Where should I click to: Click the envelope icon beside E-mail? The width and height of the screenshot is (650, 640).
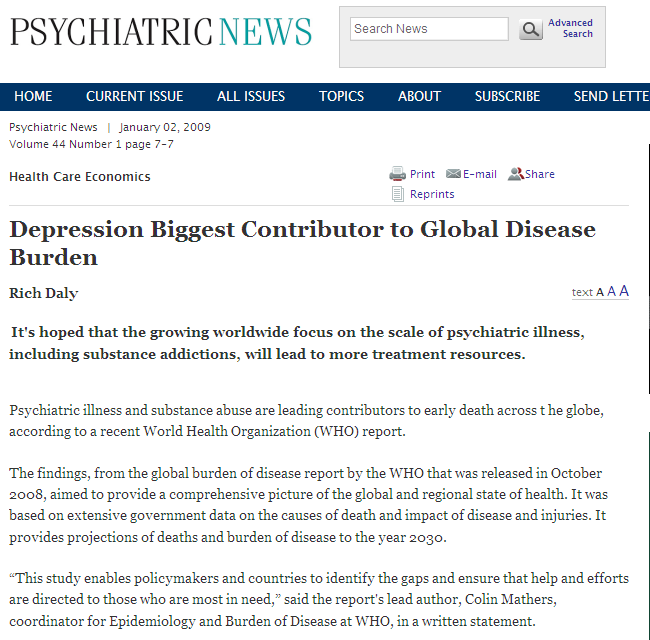tap(453, 174)
